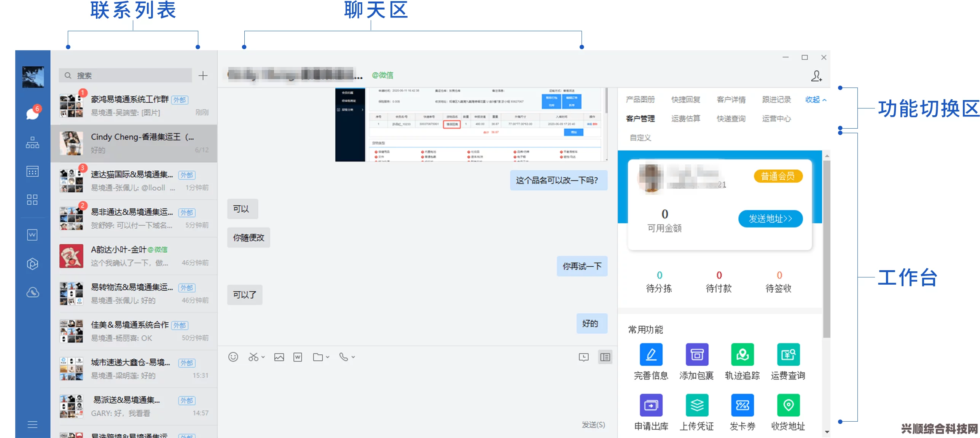Open the organization structure sidebar icon
Screen dimensions: 980x438
tap(32, 142)
